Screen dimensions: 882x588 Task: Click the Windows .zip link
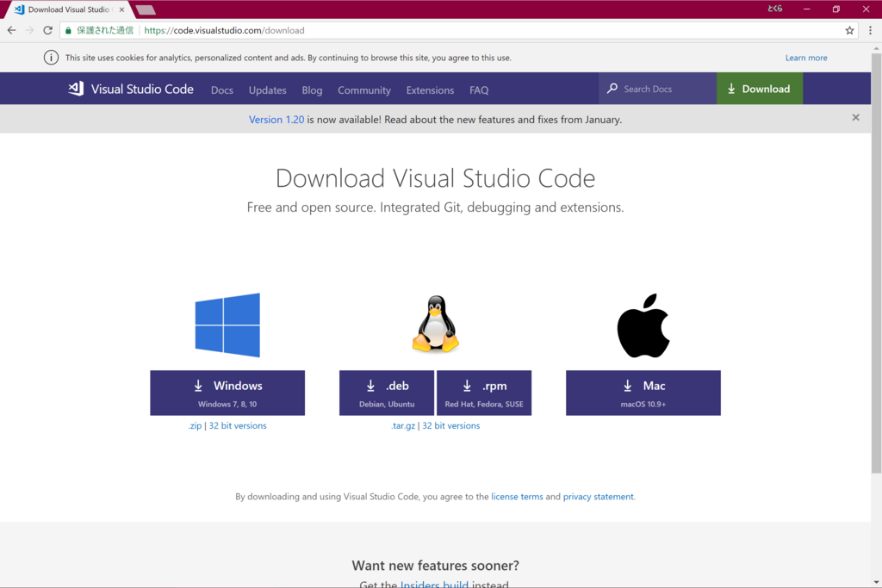pos(195,425)
